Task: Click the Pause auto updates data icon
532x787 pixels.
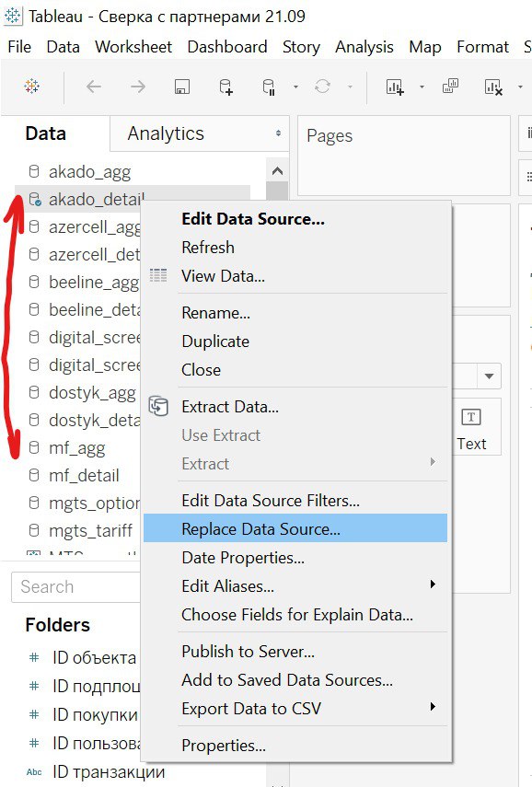Action: tap(269, 87)
